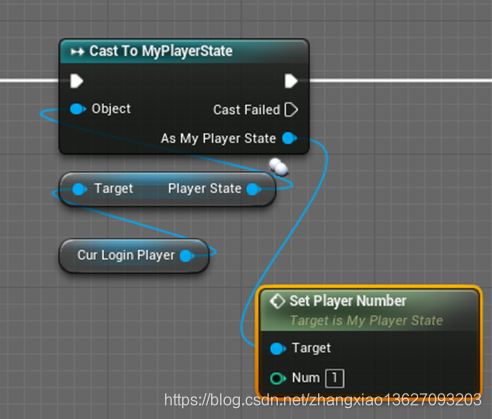Click Target label on Player State node
The width and height of the screenshot is (492, 419).
[x=114, y=189]
